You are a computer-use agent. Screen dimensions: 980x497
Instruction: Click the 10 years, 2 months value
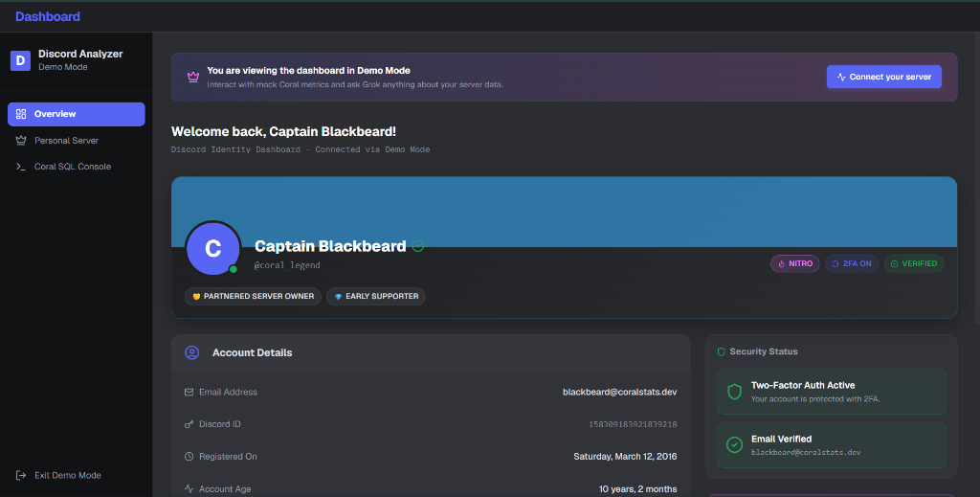[637, 489]
